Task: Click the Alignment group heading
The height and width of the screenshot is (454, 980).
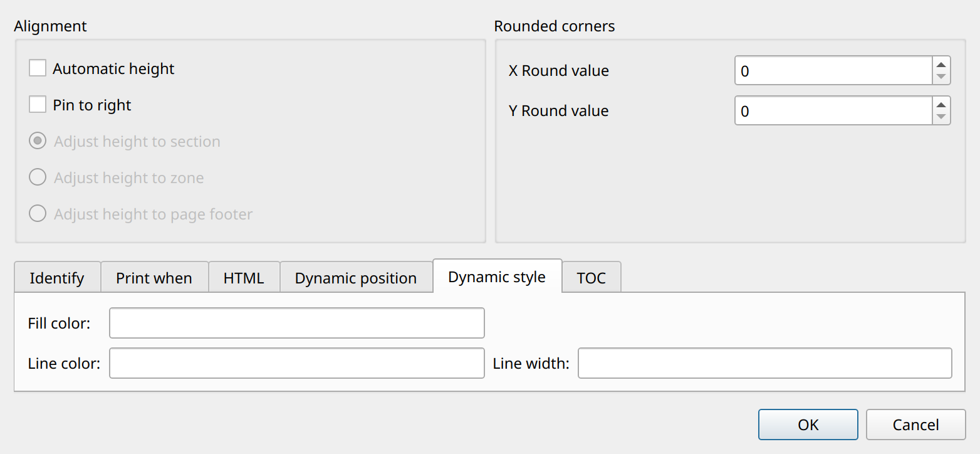Action: coord(50,26)
